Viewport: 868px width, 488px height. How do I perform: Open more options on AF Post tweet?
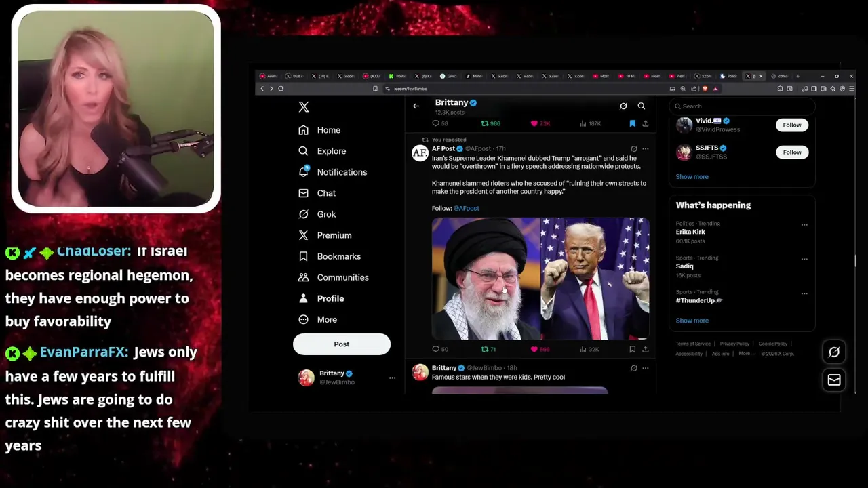pyautogui.click(x=645, y=149)
